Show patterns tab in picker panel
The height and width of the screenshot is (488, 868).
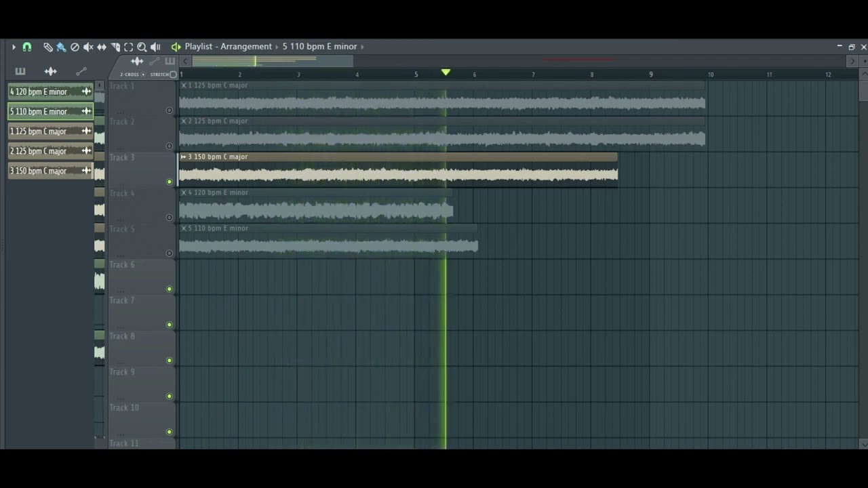[x=20, y=71]
